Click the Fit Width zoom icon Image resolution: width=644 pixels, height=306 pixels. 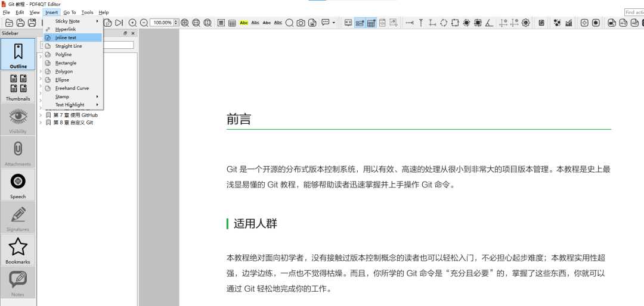coord(196,23)
